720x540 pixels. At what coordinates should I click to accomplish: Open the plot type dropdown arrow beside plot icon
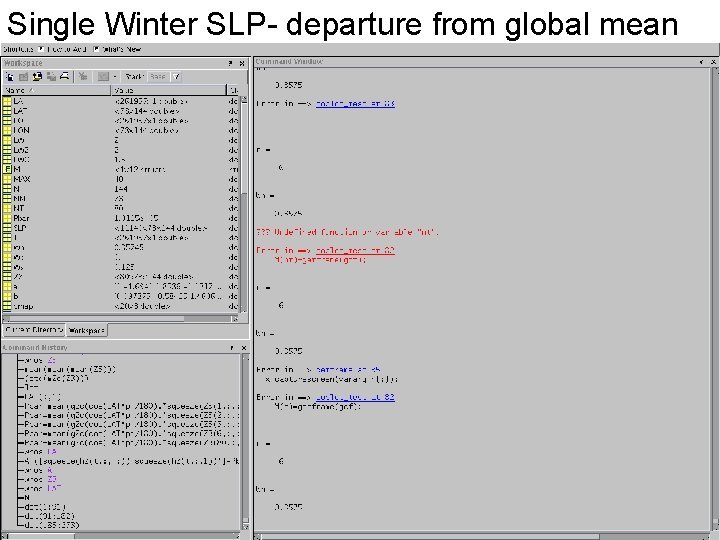pyautogui.click(x=115, y=77)
